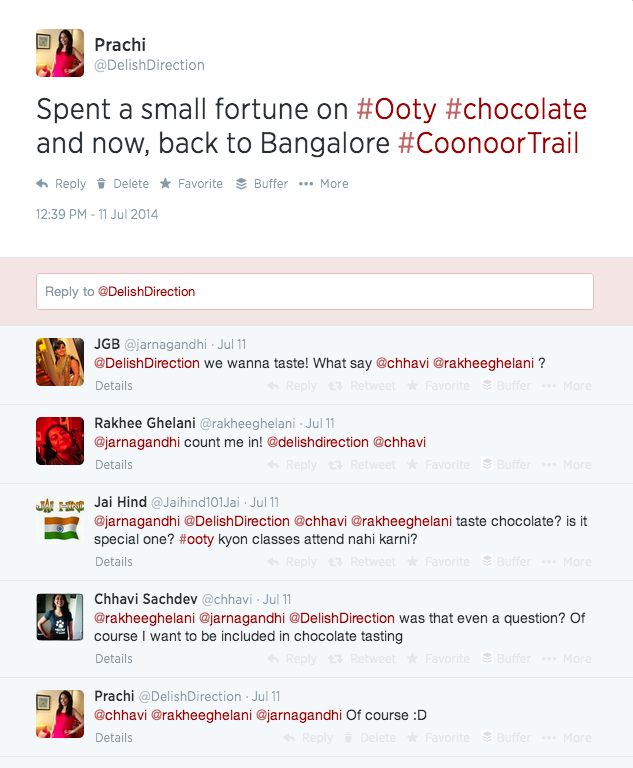The height and width of the screenshot is (768, 633).
Task: Expand Details under Rakhee Ghelani's reply
Action: (x=114, y=465)
